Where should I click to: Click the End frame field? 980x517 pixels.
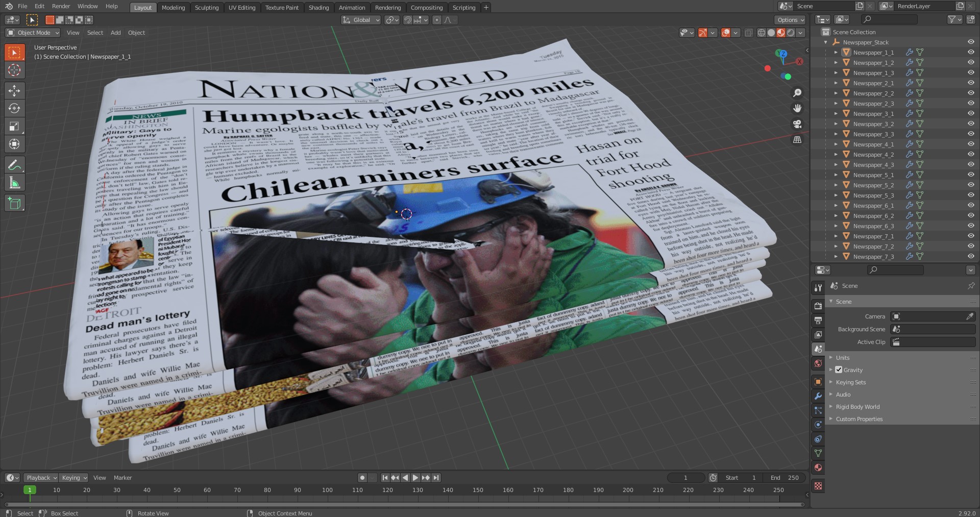tap(785, 478)
